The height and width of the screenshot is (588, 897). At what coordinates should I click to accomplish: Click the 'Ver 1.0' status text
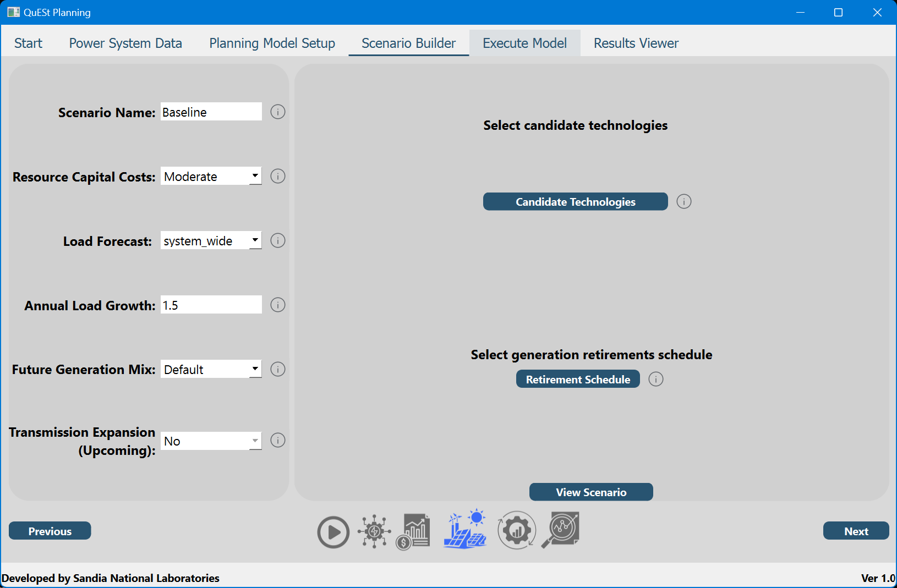click(x=878, y=578)
